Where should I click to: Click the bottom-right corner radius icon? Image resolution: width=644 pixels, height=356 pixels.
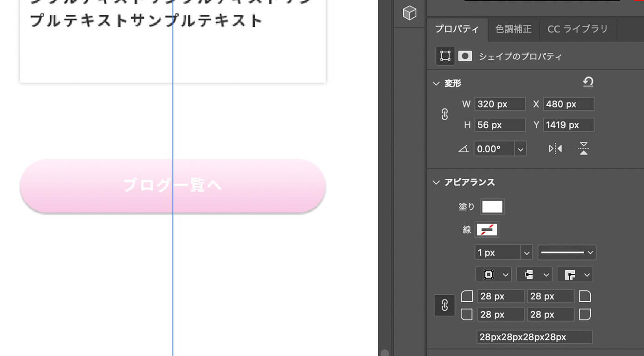point(585,314)
